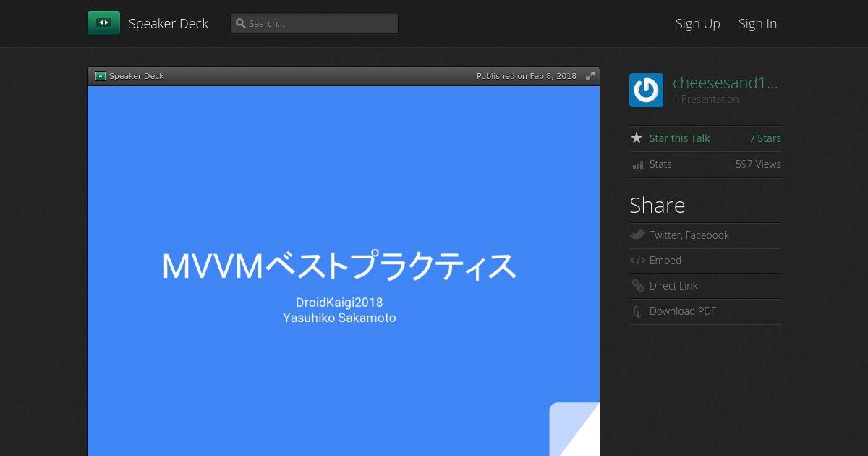868x456 pixels.
Task: Click the small Speaker Deck icon in player bar
Action: [101, 76]
